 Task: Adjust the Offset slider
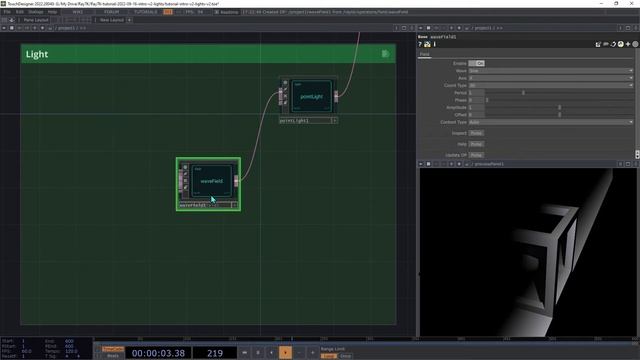tap(559, 115)
